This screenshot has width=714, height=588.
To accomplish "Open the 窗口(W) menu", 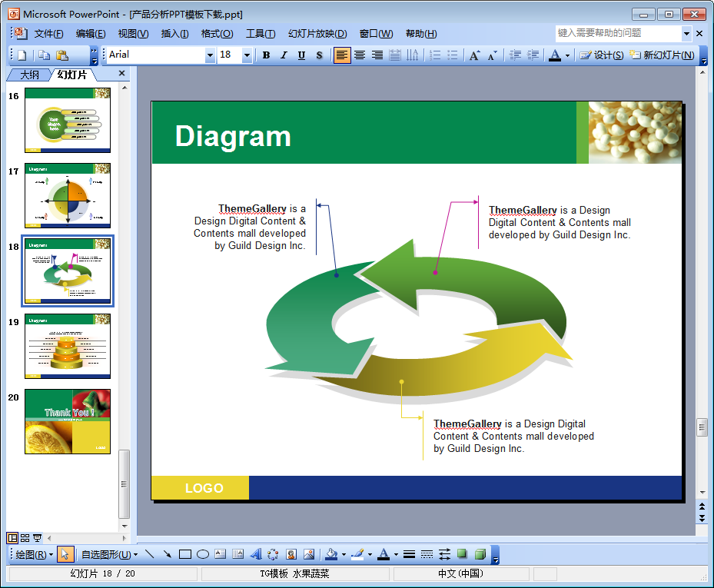I will 376,34.
